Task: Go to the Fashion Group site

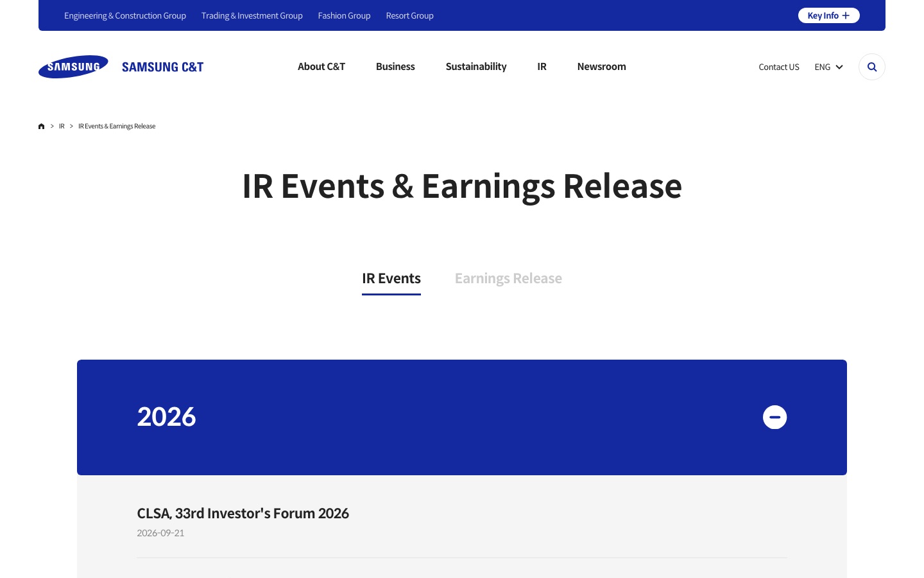Action: click(344, 15)
